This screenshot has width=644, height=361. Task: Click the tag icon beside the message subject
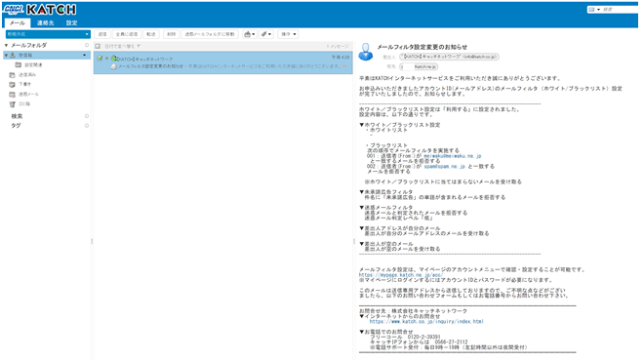[113, 66]
